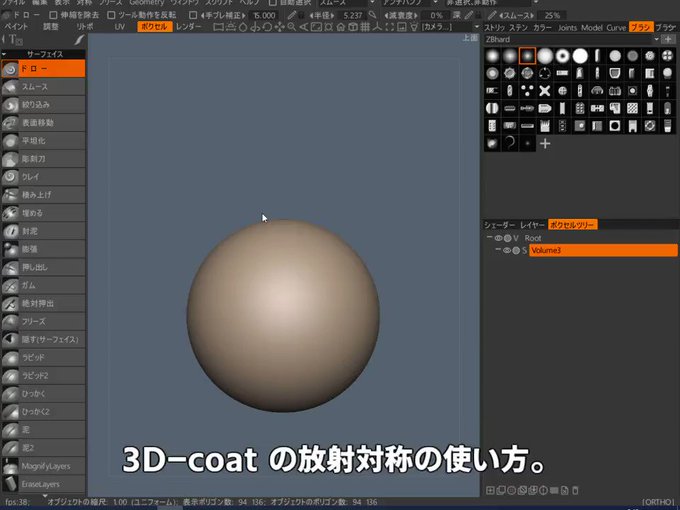The width and height of the screenshot is (680, 510).
Task: Switch to the レンダー room tab
Action: click(189, 27)
